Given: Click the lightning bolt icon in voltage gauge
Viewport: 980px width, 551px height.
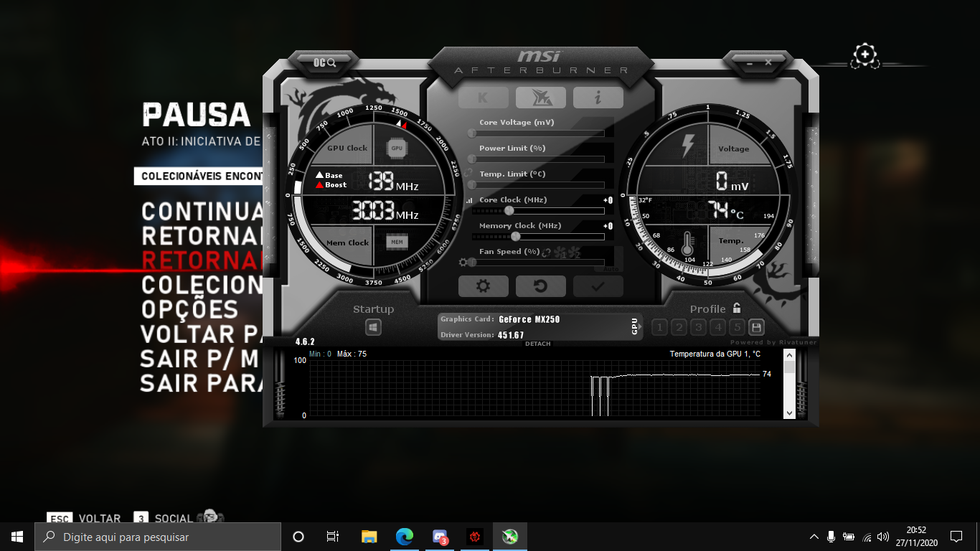Looking at the screenshot, I should point(687,145).
